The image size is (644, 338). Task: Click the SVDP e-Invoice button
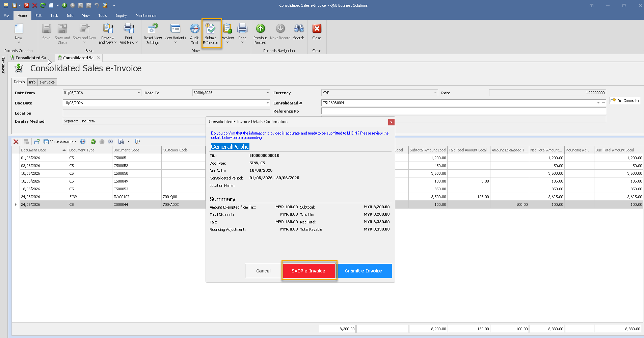(x=308, y=271)
